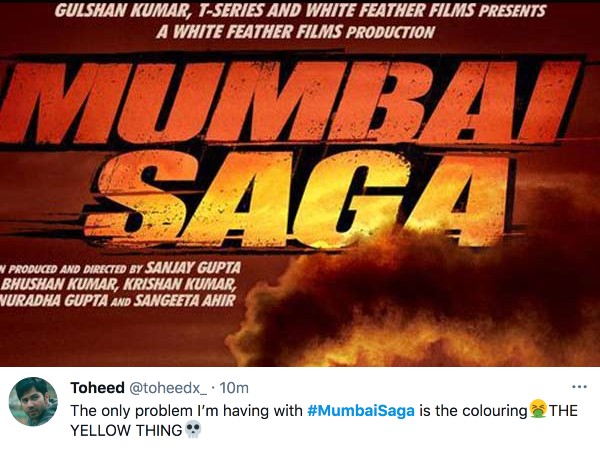Image resolution: width=600 pixels, height=450 pixels.
Task: Click 'A White Feather Films Production' text
Action: click(295, 32)
